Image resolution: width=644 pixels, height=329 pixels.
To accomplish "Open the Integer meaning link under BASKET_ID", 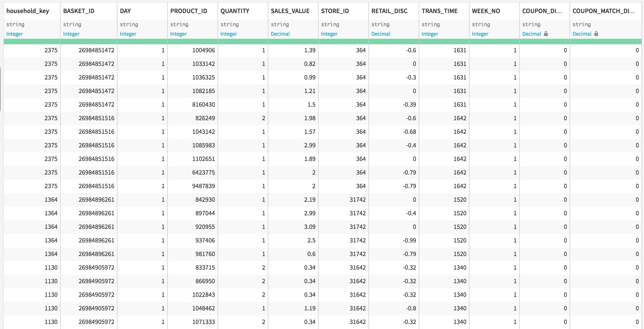I will [x=71, y=34].
